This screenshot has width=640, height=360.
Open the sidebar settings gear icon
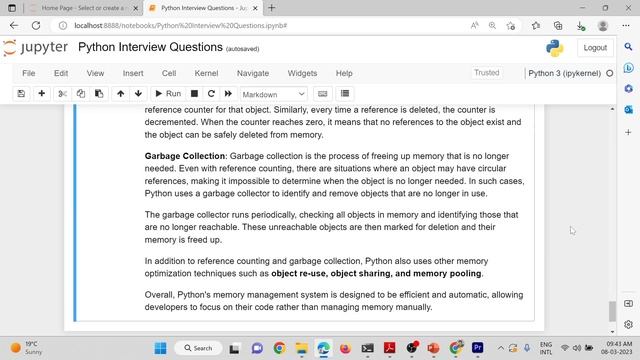click(628, 324)
